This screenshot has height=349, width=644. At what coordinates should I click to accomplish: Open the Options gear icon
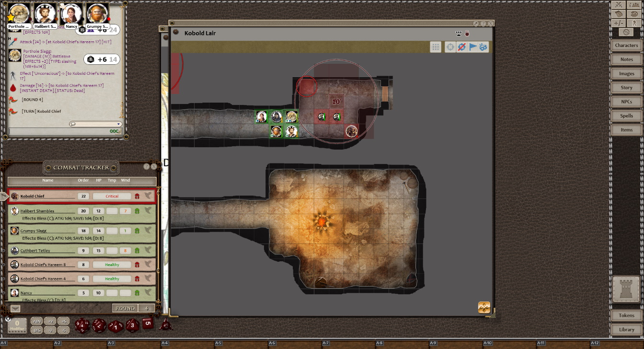(626, 32)
